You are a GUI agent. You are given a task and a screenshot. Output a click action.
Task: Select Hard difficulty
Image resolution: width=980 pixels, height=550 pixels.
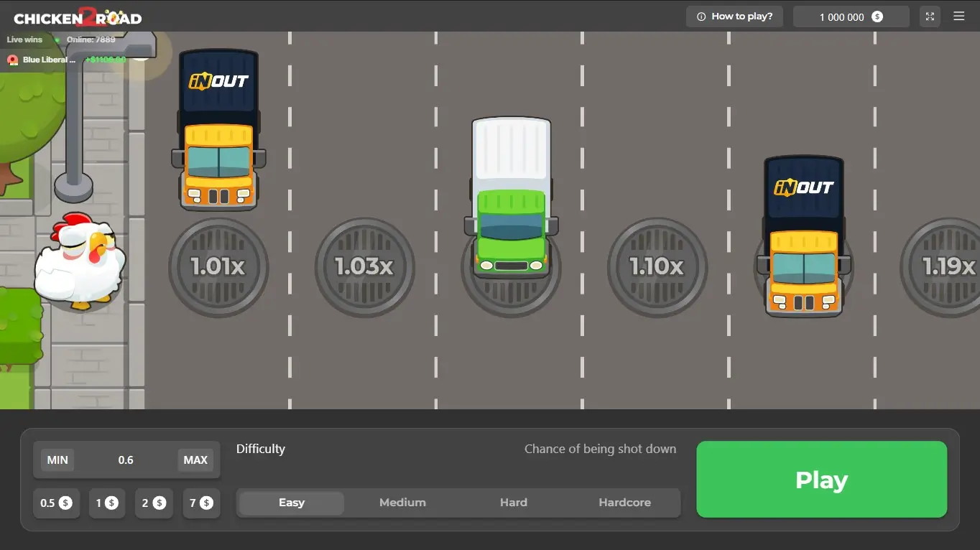pos(513,503)
